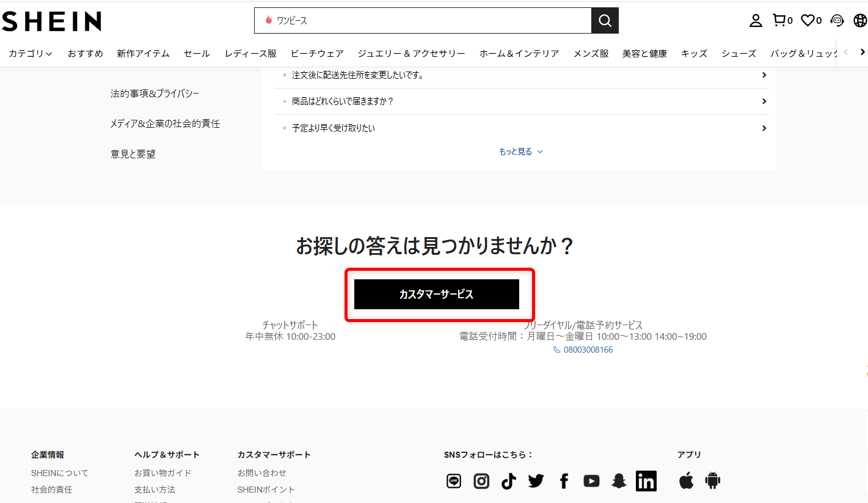Open the LINE social icon
The height and width of the screenshot is (503, 868).
pyautogui.click(x=454, y=481)
